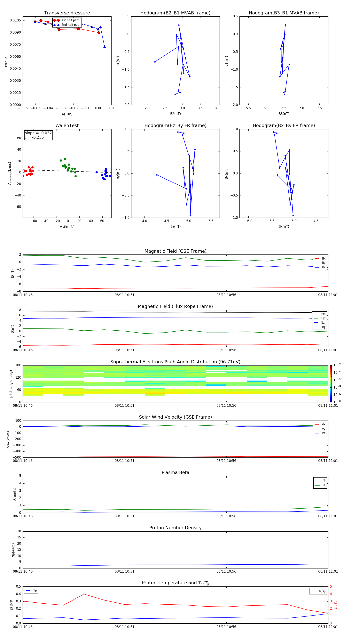Click '|B|' in the Flux Rope legend
This screenshot has width=351, height=644.
click(323, 327)
